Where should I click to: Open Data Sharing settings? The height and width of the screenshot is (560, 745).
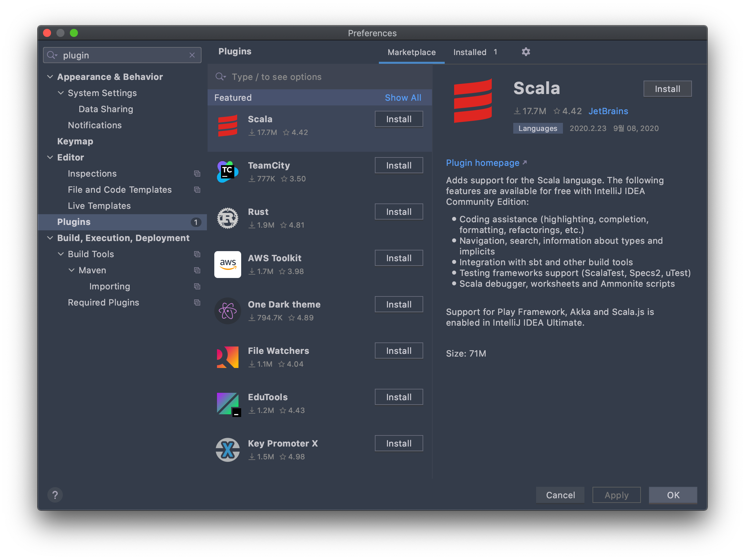point(106,109)
